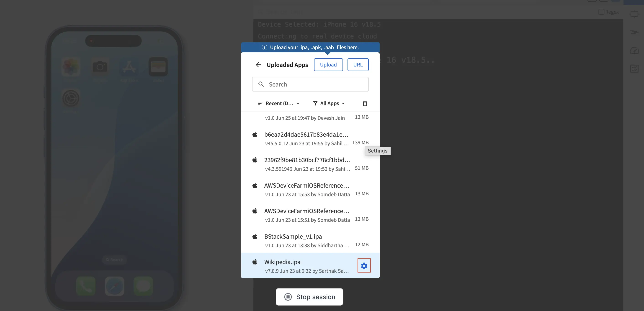Open Phone app in the device dock
Screen dimensions: 644x311
point(86,286)
